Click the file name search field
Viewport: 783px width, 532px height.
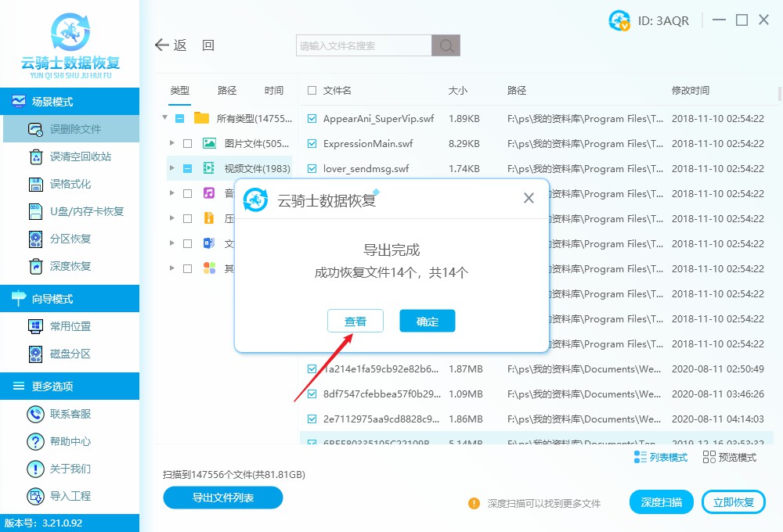pos(363,45)
